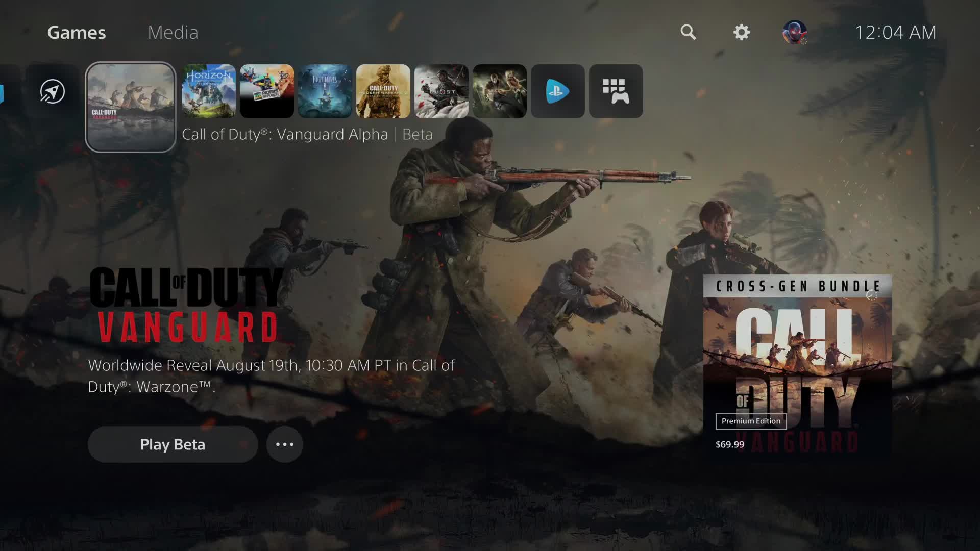980x551 pixels.
Task: Open the Settings gear icon
Action: (741, 32)
